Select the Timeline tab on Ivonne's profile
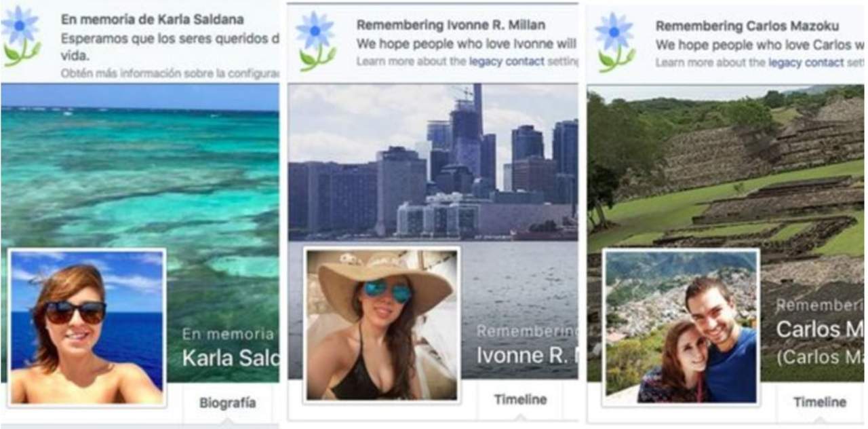Screen dimensions: 868x429 point(520,400)
